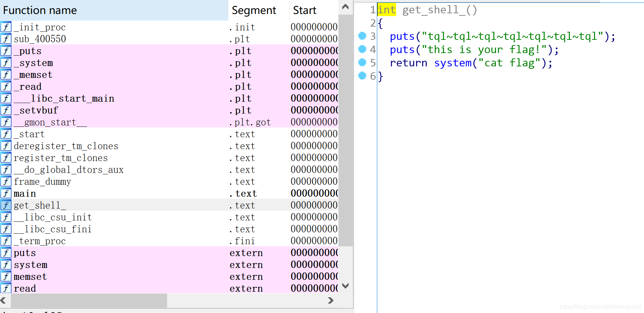Click the function icon beside _read
The image size is (644, 313).
6,86
